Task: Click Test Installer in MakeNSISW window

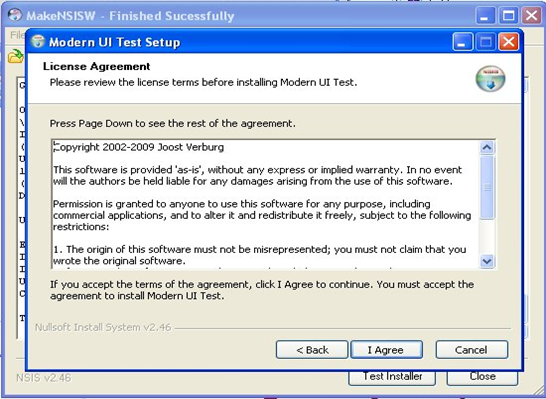Action: pos(392,377)
